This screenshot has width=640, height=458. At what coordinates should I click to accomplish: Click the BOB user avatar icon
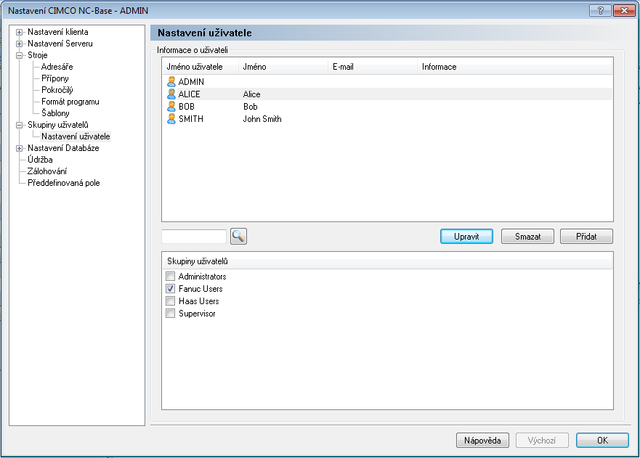click(x=171, y=107)
